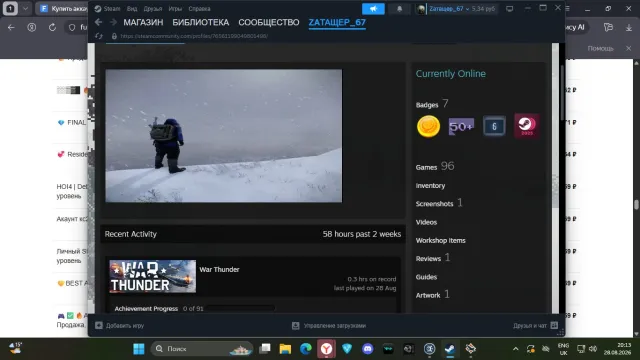Image resolution: width=640 pixels, height=360 pixels.
Task: Open the Inventory link
Action: coord(430,185)
